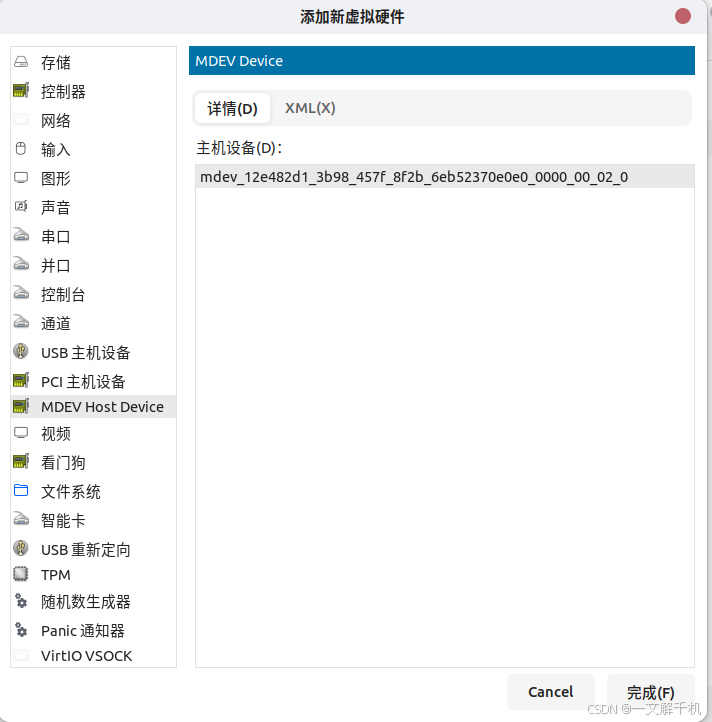
Task: Click the 完成(F) finish button
Action: click(x=650, y=692)
